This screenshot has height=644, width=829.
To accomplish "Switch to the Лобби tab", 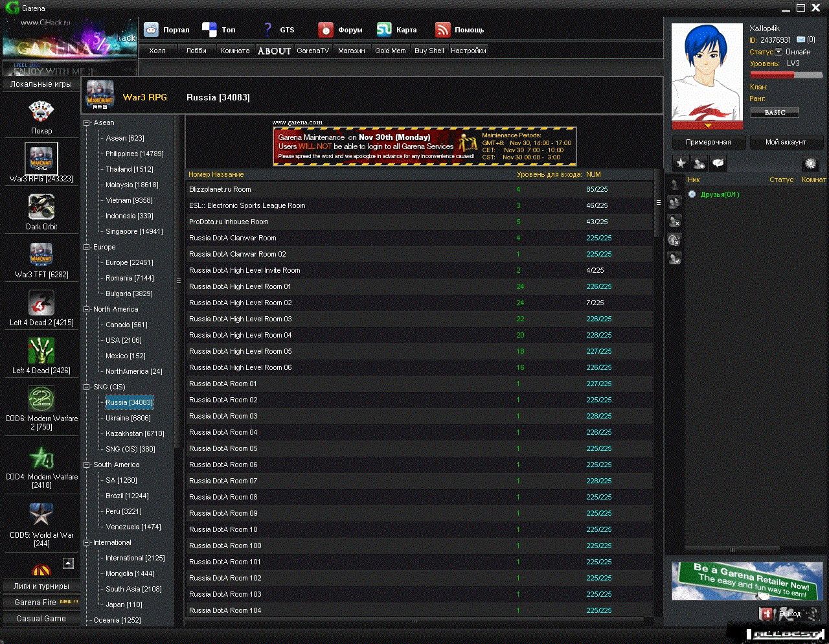I will [x=196, y=51].
